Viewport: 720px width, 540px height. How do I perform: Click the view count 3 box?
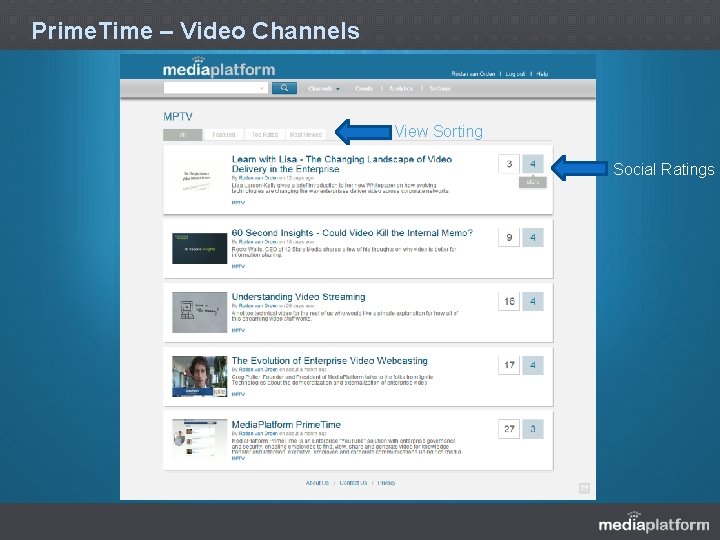pyautogui.click(x=509, y=164)
